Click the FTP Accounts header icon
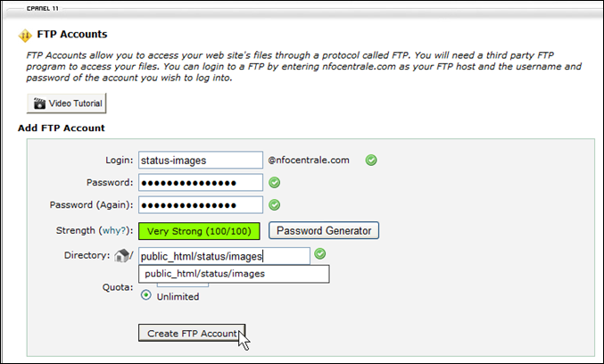Image resolution: width=604 pixels, height=364 pixels. click(24, 36)
